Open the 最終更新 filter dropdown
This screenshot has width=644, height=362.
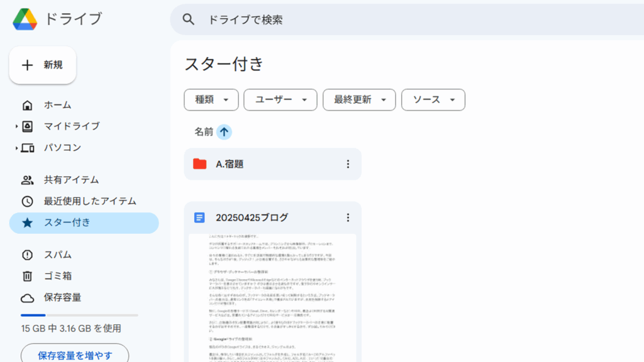click(x=358, y=99)
